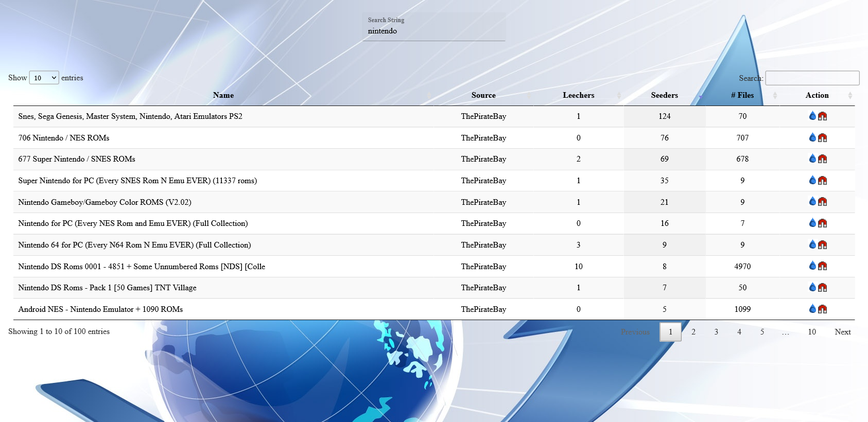Viewport: 868px width, 422px height.
Task: Select the '706 Nintendo / NES ROMs' name
Action: pos(64,138)
